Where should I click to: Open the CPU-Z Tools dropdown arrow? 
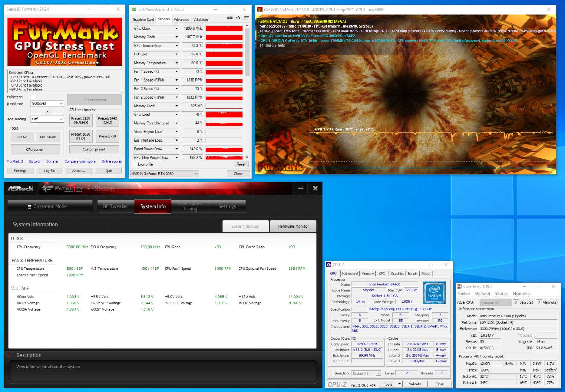tap(399, 384)
